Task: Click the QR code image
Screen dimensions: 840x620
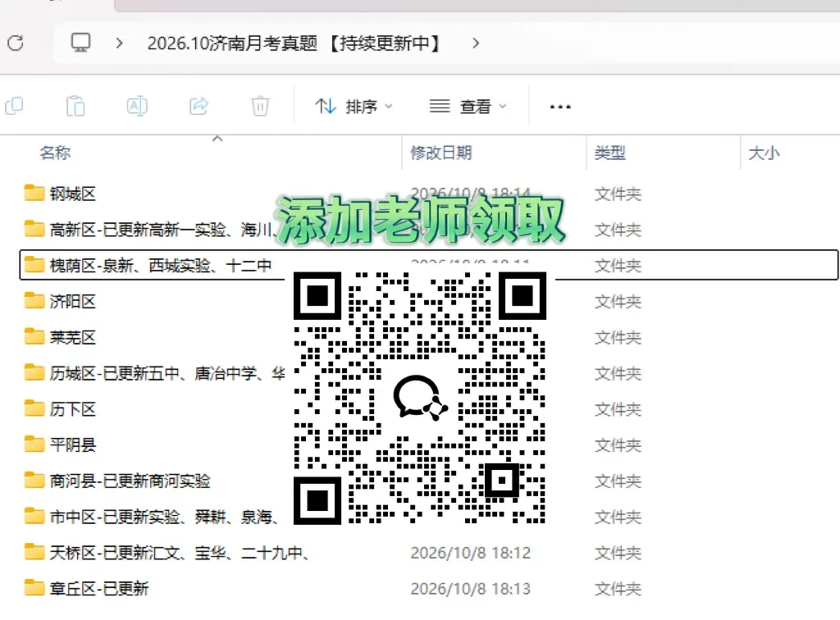Action: pos(420,398)
